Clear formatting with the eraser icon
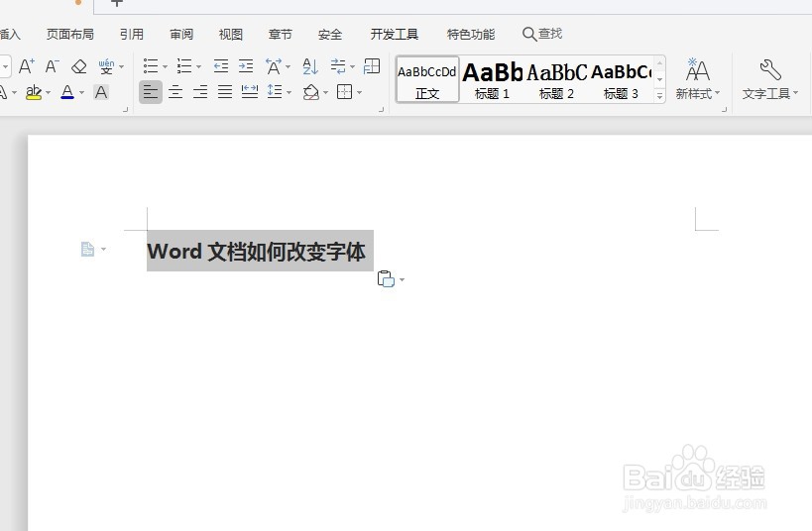 tap(78, 66)
